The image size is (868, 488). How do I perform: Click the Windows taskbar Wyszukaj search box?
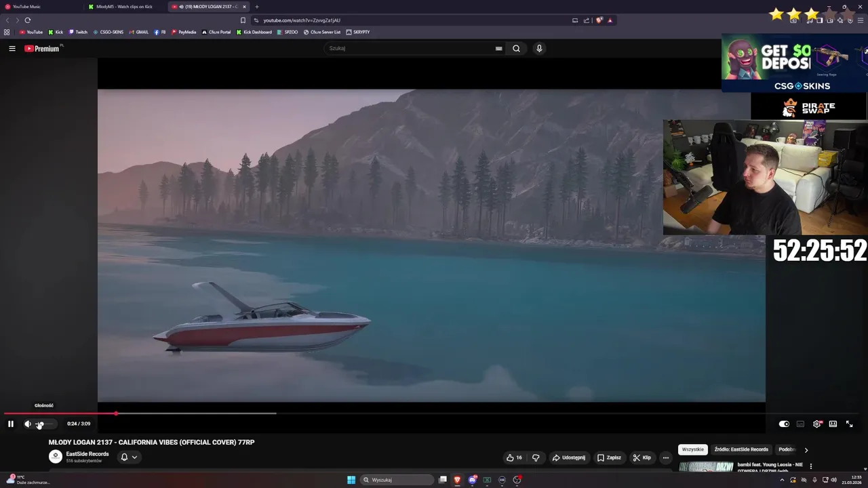[x=397, y=480]
